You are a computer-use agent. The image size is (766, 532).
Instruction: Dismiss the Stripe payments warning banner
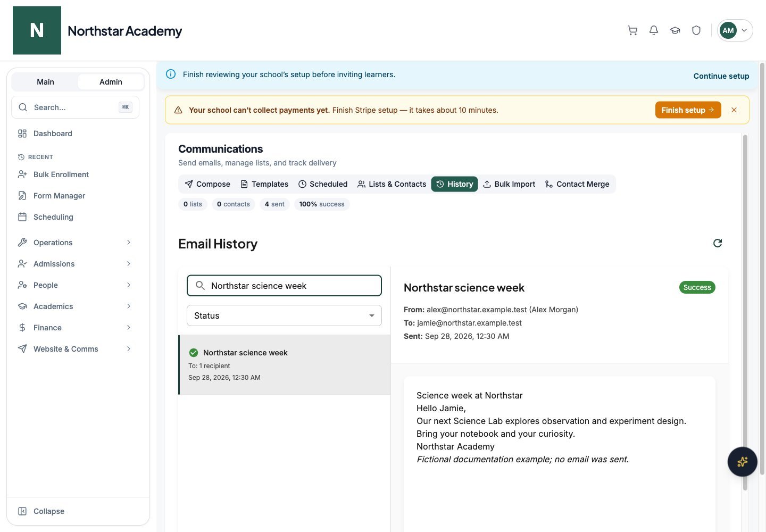click(734, 110)
